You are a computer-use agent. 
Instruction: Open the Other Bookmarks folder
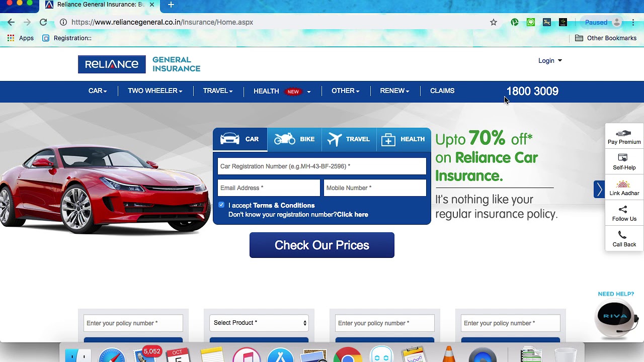pyautogui.click(x=606, y=38)
